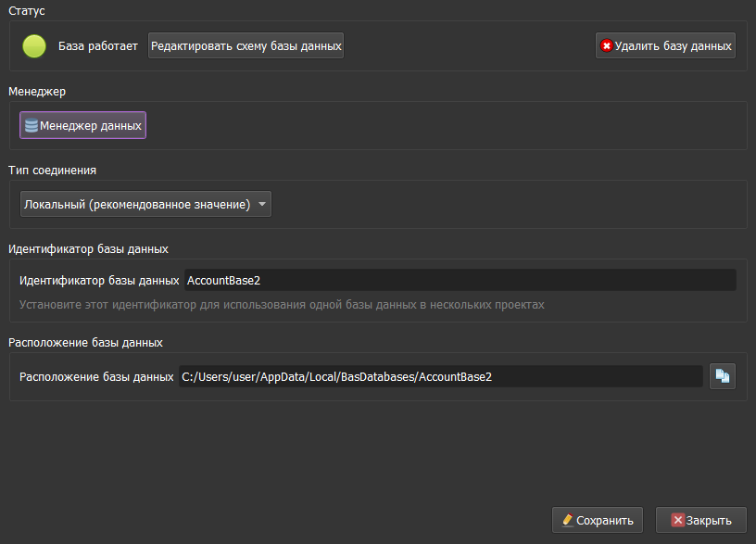Click the copy-to-clipboard icon in Расположение базы данных
Image resolution: width=756 pixels, height=544 pixels.
(x=723, y=376)
